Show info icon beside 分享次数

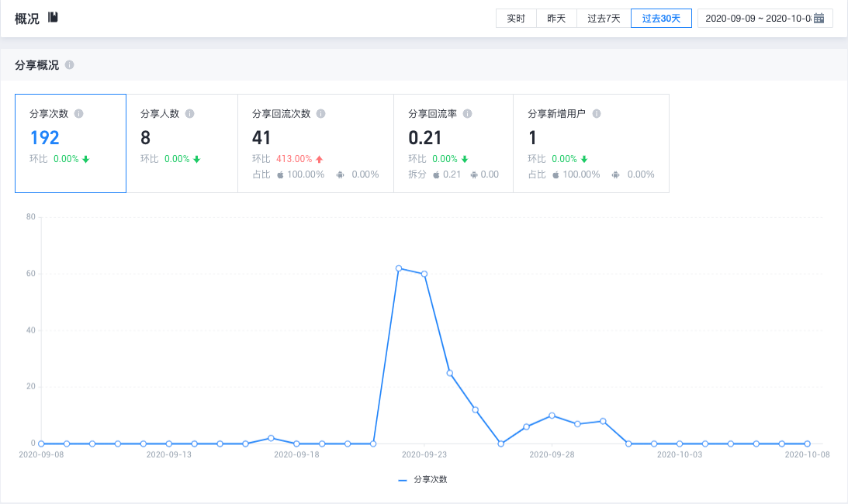(x=79, y=113)
